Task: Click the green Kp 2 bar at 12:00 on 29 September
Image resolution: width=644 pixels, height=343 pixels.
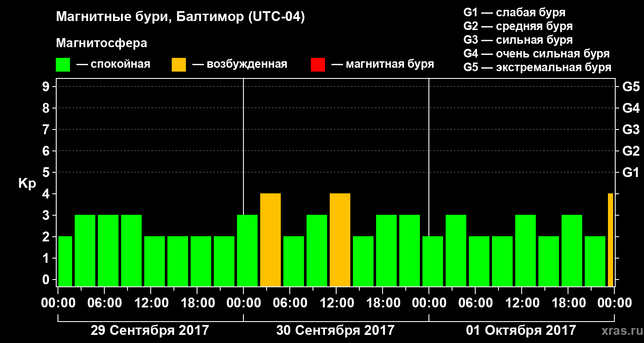Action: pos(155,262)
